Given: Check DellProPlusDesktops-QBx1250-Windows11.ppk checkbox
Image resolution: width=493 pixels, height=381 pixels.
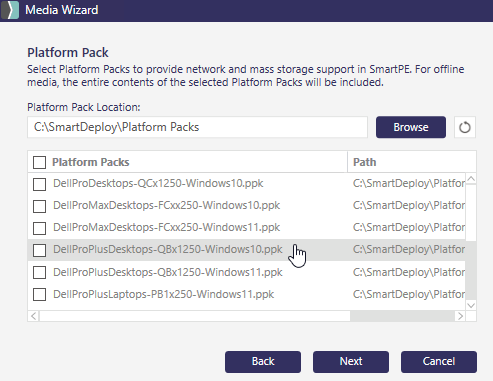Looking at the screenshot, I should click(39, 272).
